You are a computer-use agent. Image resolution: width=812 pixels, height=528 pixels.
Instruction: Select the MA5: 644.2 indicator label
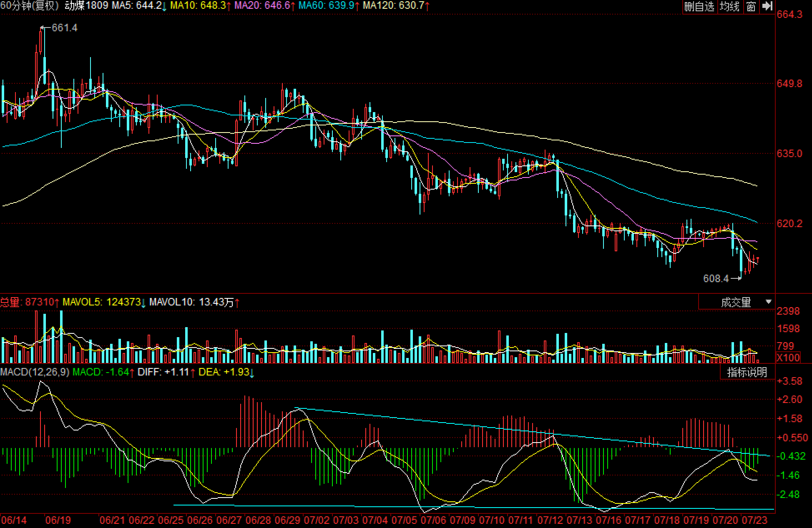(139, 5)
